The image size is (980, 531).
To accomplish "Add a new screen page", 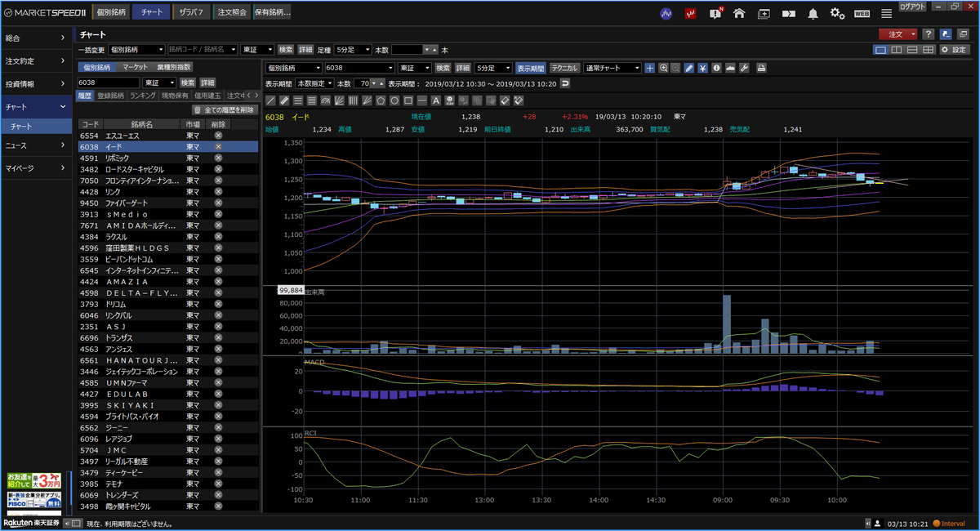I will tap(764, 14).
